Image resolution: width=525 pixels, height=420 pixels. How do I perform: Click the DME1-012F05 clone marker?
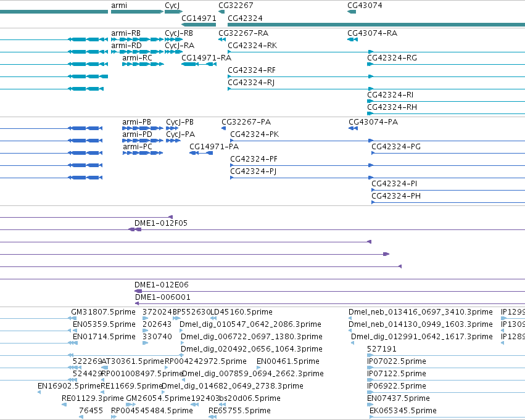point(135,229)
